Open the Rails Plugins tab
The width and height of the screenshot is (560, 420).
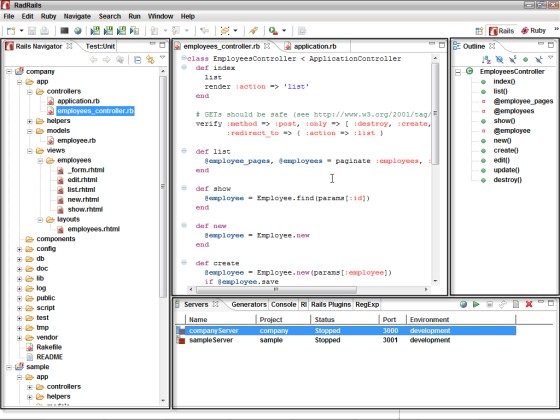click(x=331, y=305)
